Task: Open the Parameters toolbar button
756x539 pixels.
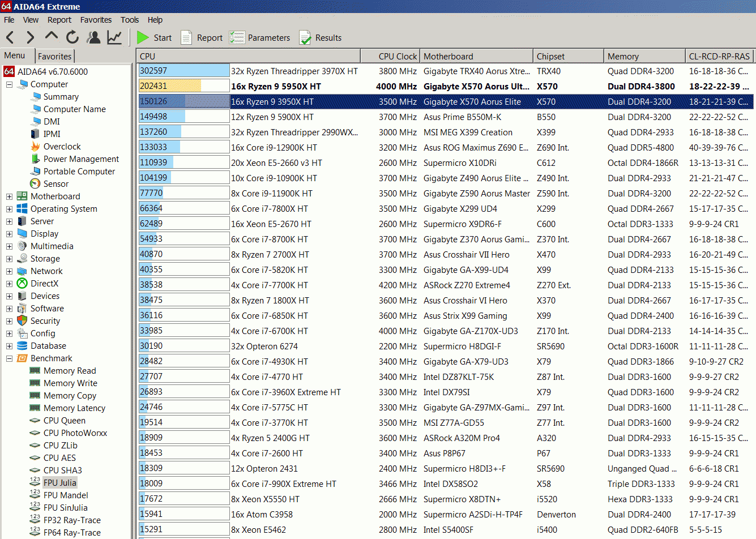Action: (x=259, y=38)
